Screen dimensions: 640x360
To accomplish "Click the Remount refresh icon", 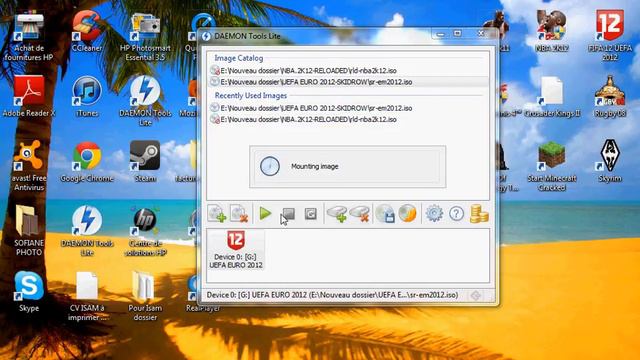I will [311, 213].
